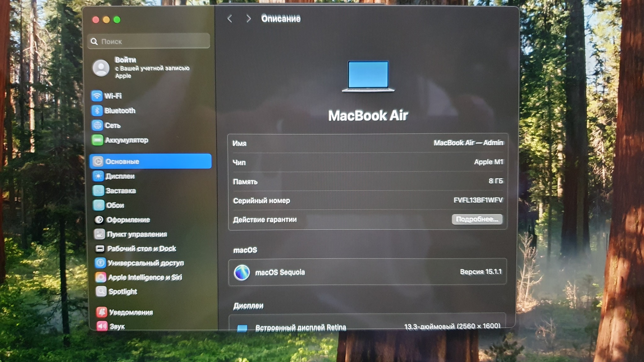
Task: Click the macOS Sequoia version row
Action: tap(367, 272)
